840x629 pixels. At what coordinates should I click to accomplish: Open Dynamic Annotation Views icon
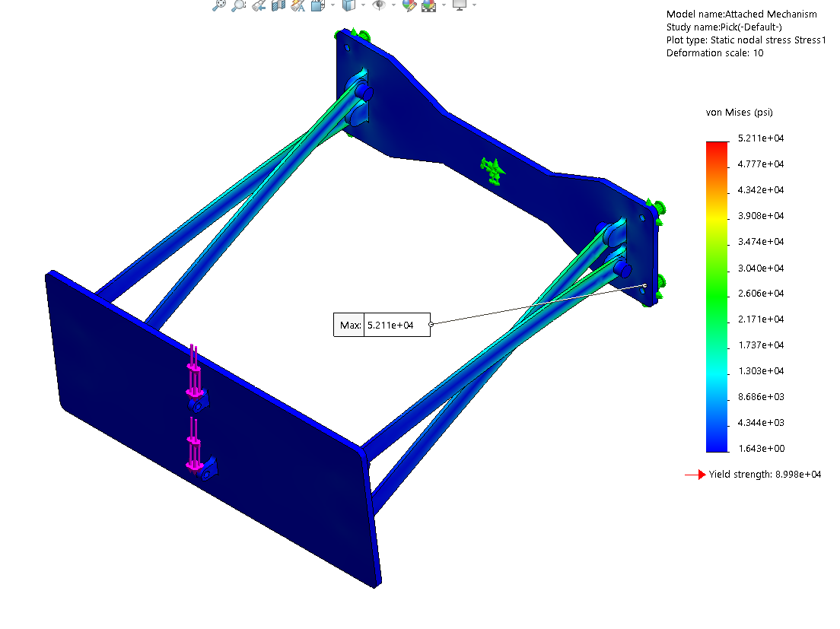[298, 5]
